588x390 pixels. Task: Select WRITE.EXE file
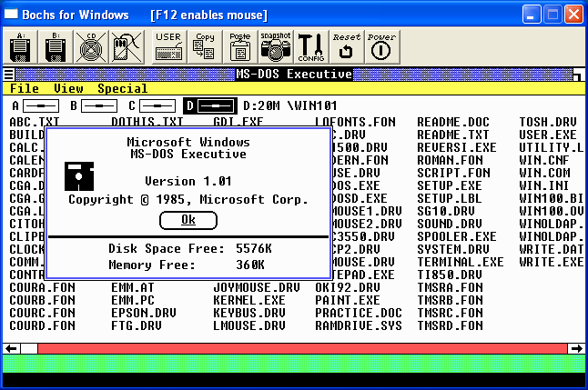point(552,262)
